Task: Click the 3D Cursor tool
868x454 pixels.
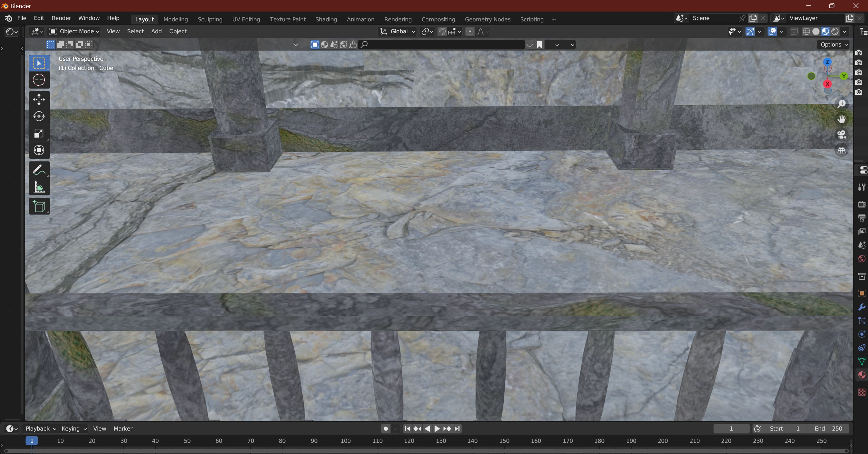Action: (39, 80)
